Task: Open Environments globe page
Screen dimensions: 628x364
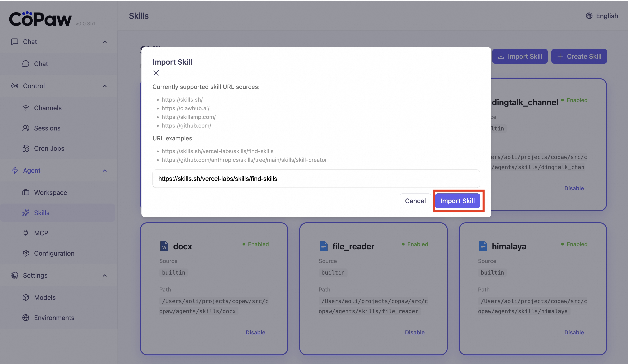Action: (x=54, y=318)
